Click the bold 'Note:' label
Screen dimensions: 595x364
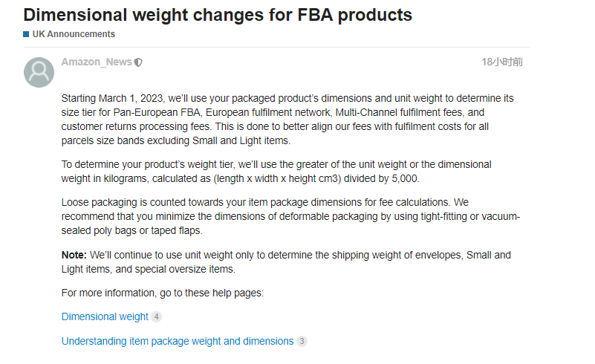(74, 255)
